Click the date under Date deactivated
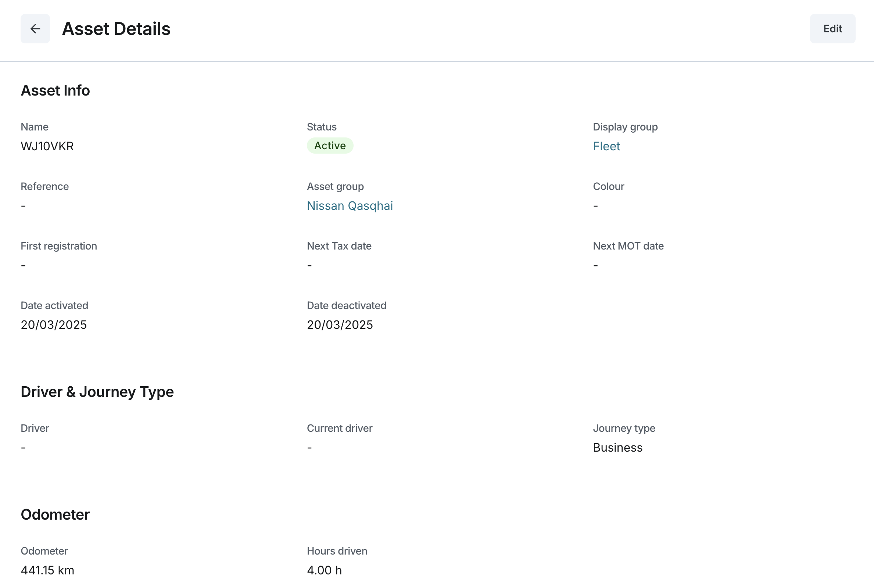This screenshot has width=874, height=588. coord(340,325)
